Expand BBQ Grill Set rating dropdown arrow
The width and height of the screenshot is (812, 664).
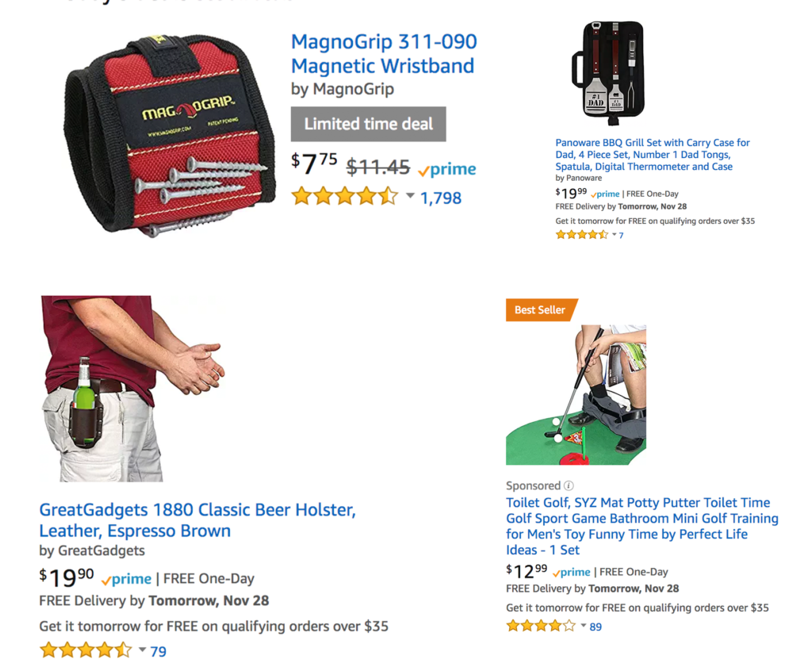click(x=615, y=235)
